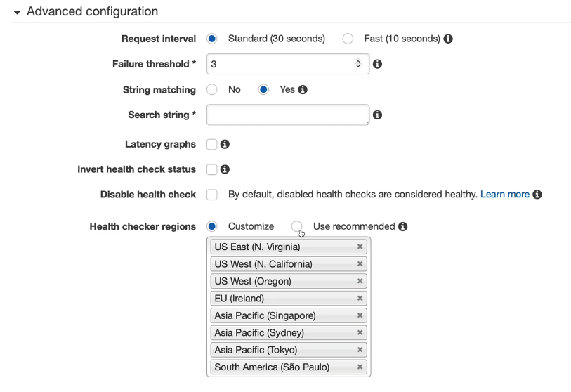Click into the Search string field
The image size is (571, 392).
(x=288, y=115)
